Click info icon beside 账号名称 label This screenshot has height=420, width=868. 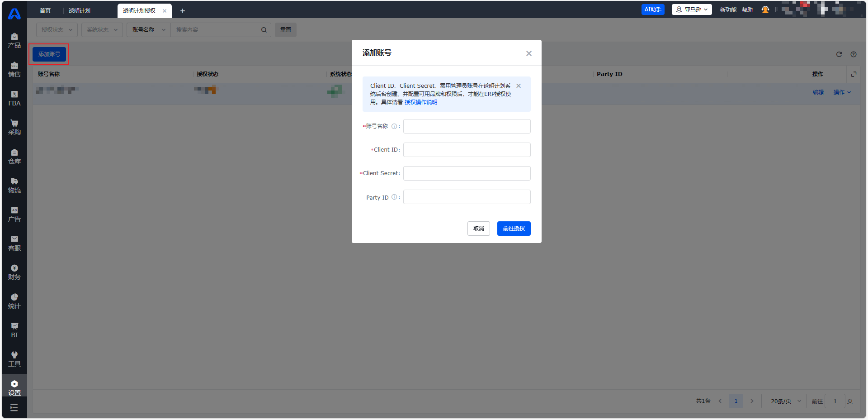coord(394,126)
